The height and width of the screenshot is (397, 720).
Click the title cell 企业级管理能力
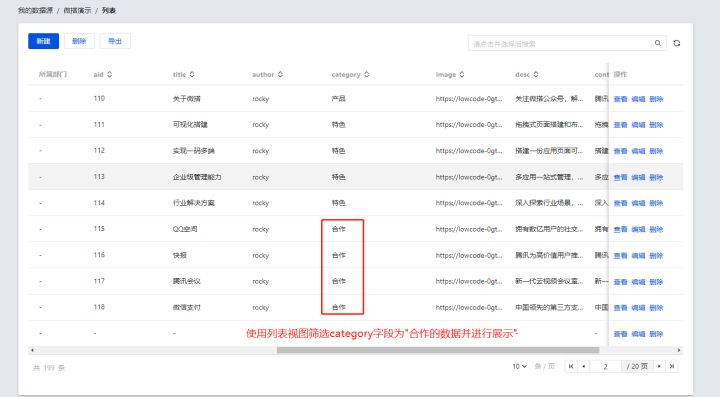[197, 177]
